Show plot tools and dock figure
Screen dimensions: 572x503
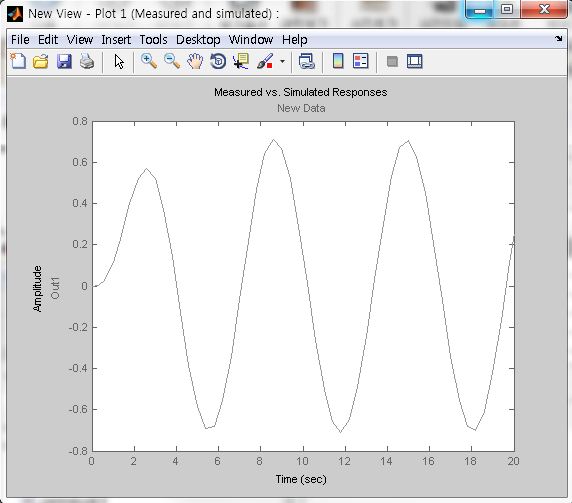pyautogui.click(x=415, y=61)
